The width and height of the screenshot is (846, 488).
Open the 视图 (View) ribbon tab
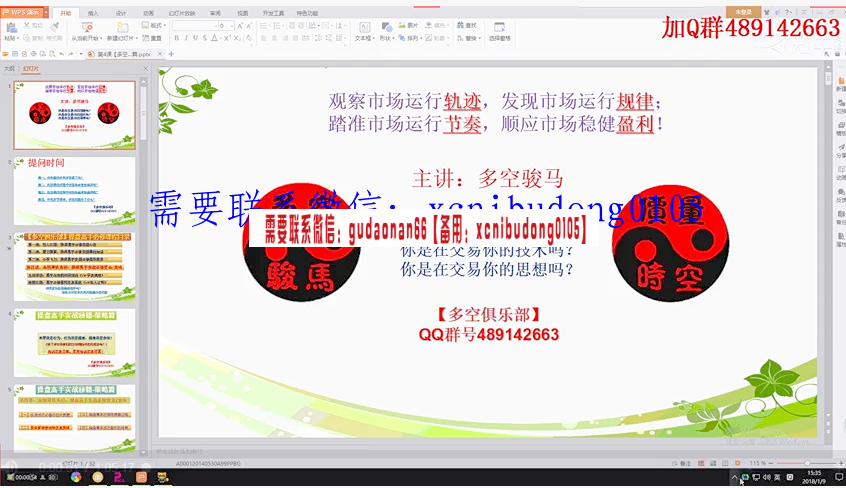tap(243, 13)
